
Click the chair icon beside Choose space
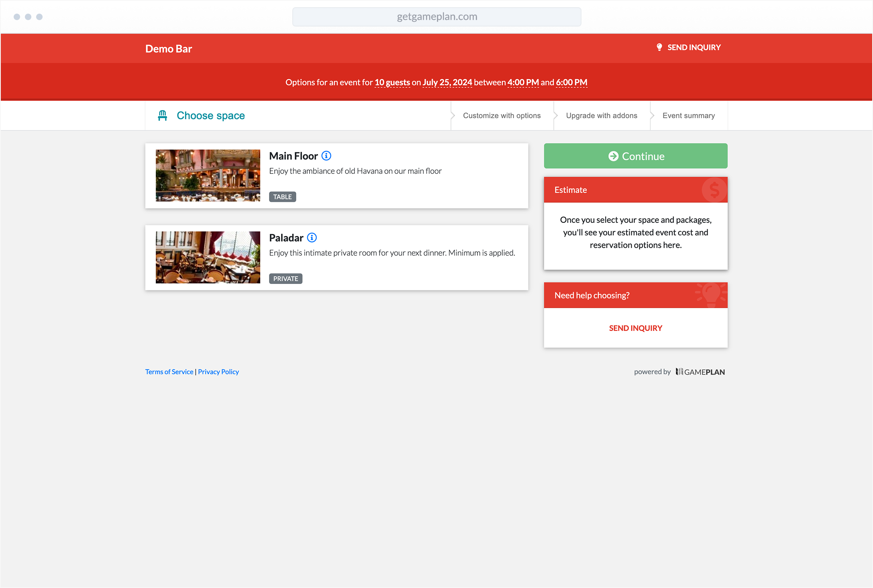click(x=162, y=116)
